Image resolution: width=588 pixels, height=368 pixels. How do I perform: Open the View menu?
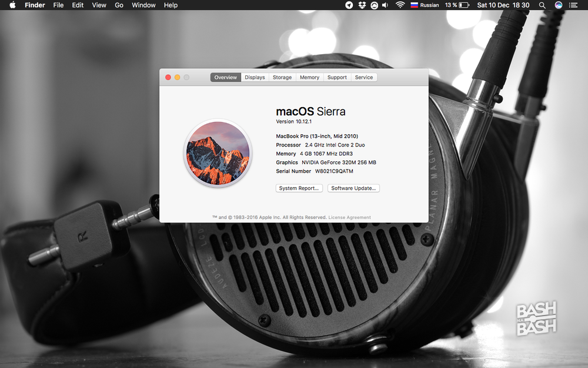click(99, 5)
